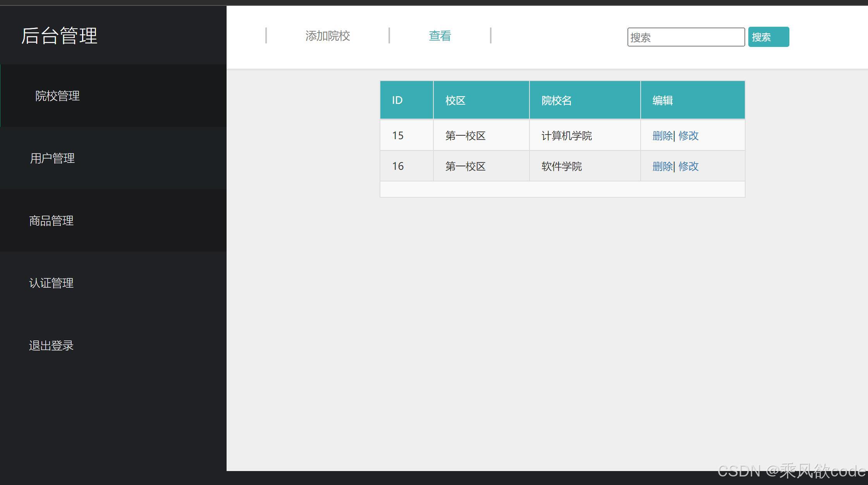Click the 校区 column header
Viewport: 868px width, 485px height.
click(454, 100)
